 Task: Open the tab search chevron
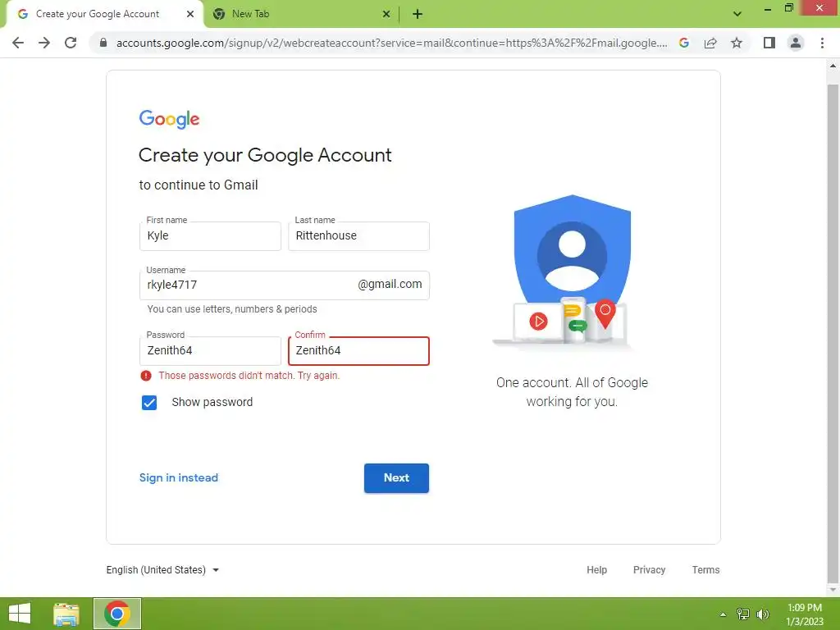[x=737, y=14]
